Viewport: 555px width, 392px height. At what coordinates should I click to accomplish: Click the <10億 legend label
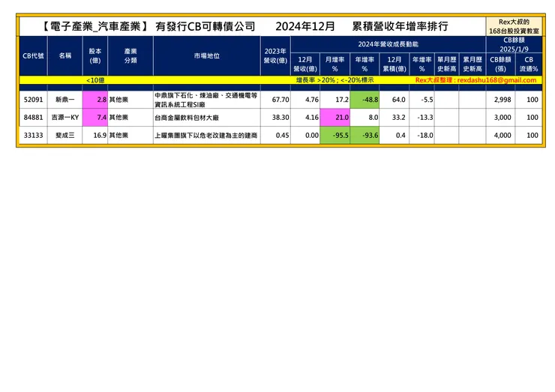point(95,80)
